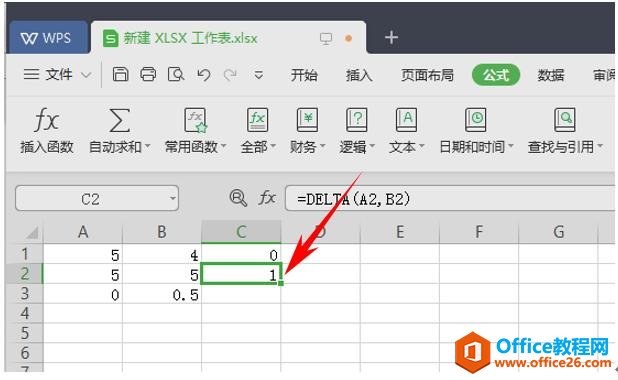The height and width of the screenshot is (380, 618).
Task: Select column A header
Action: tap(83, 232)
